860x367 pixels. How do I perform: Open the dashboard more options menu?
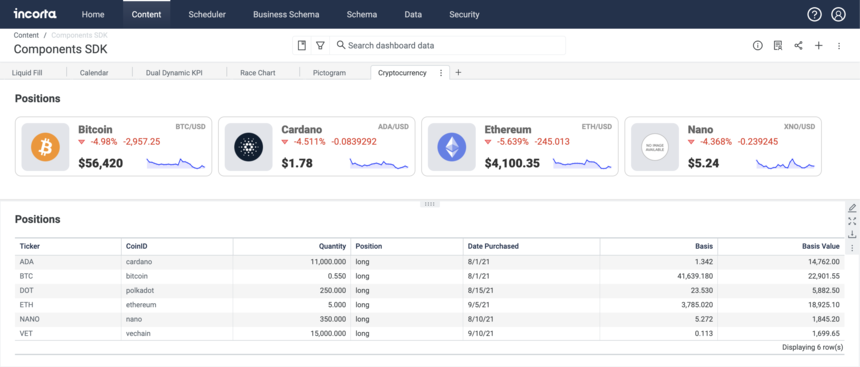[x=839, y=46]
